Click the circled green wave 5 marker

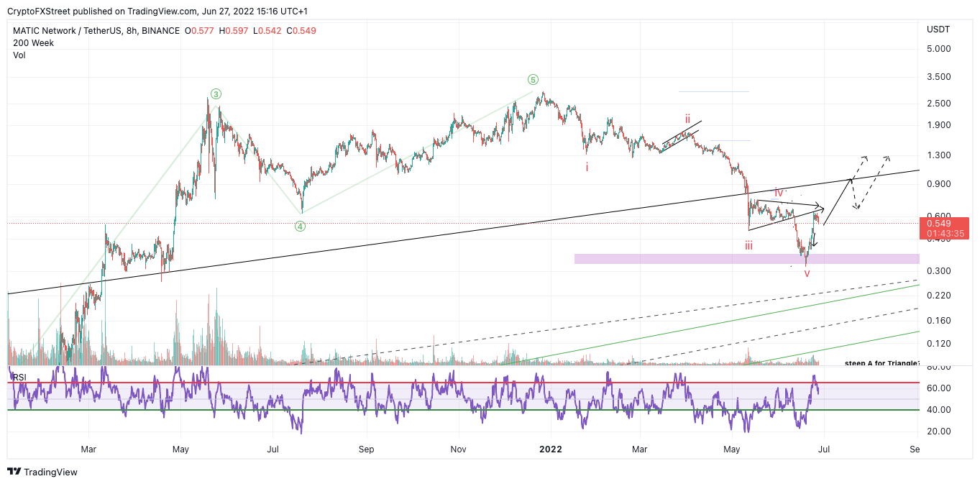click(533, 79)
